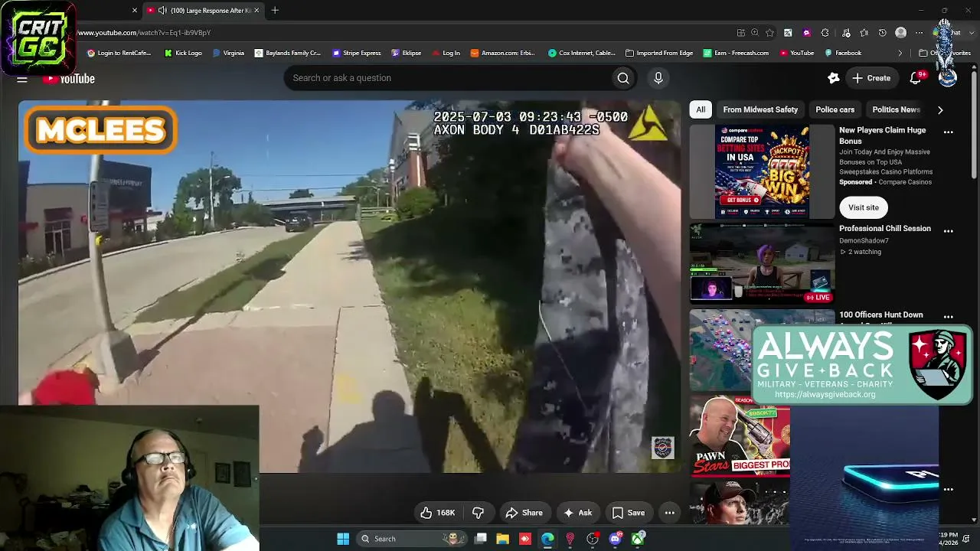Open the media control music note icon
Viewport: 980px width, 551px height.
tap(846, 33)
